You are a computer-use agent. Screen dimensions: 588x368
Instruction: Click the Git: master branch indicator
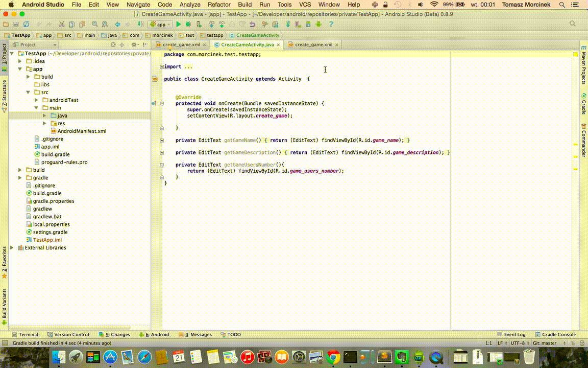point(545,343)
